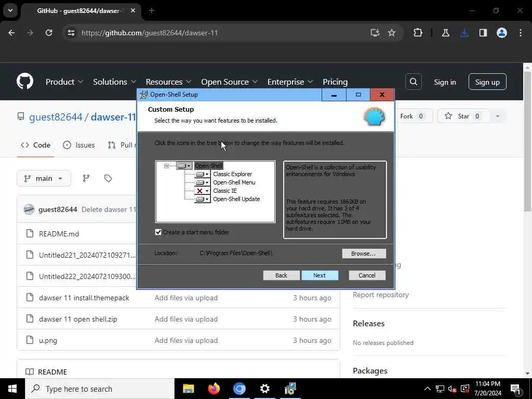This screenshot has width=532, height=399.
Task: Open the Enterprise menu on GitHub
Action: pyautogui.click(x=290, y=82)
